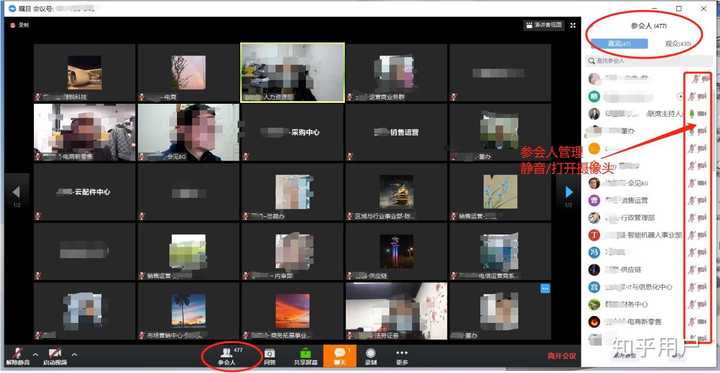Image resolution: width=720 pixels, height=373 pixels.
Task: Open the orange 聊天 chat button
Action: coord(339,356)
